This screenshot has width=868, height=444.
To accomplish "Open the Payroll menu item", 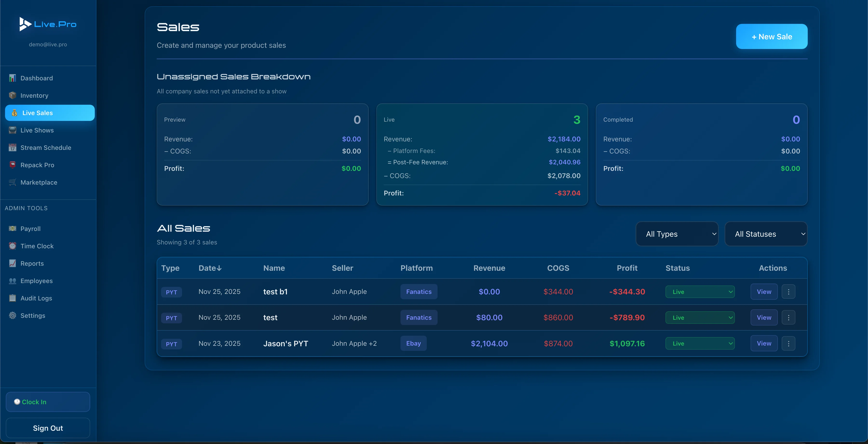I will click(30, 229).
